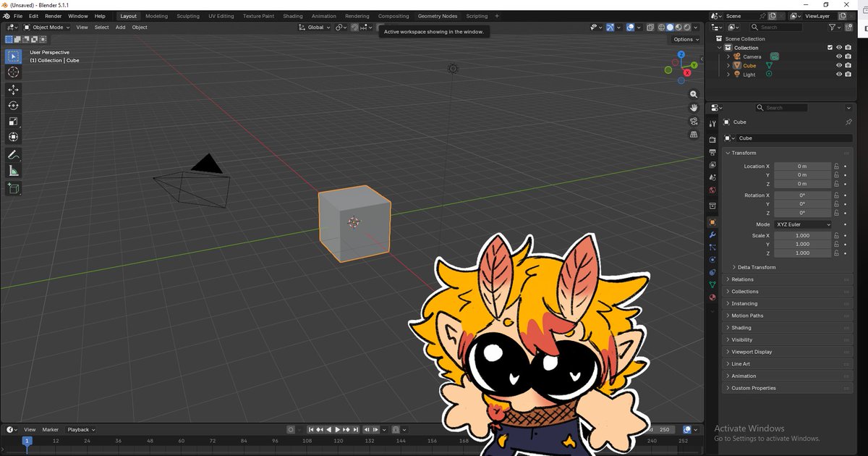Click the timeline Marker menu
Screen dimensions: 868x456
50,430
